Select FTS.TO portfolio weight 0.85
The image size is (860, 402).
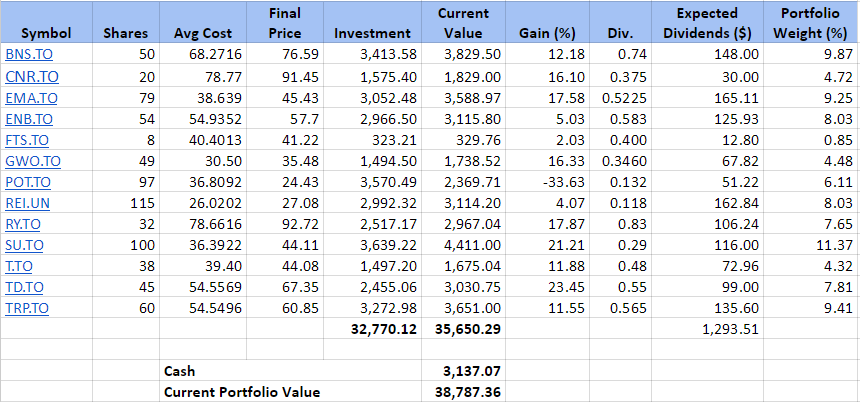[812, 140]
